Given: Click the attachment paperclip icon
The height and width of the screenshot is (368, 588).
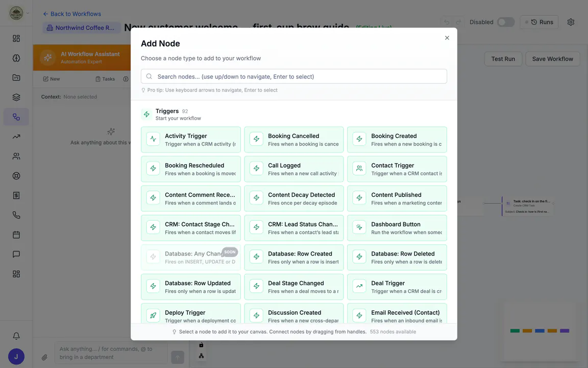Looking at the screenshot, I should click(44, 357).
